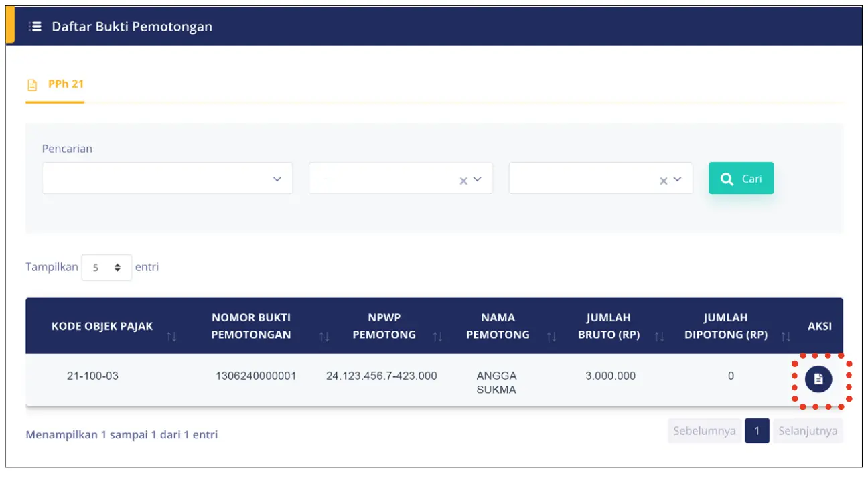Screen dimensions: 868x482
Task: Sort the KODE OBJEK PAJAK column
Action: tap(173, 337)
